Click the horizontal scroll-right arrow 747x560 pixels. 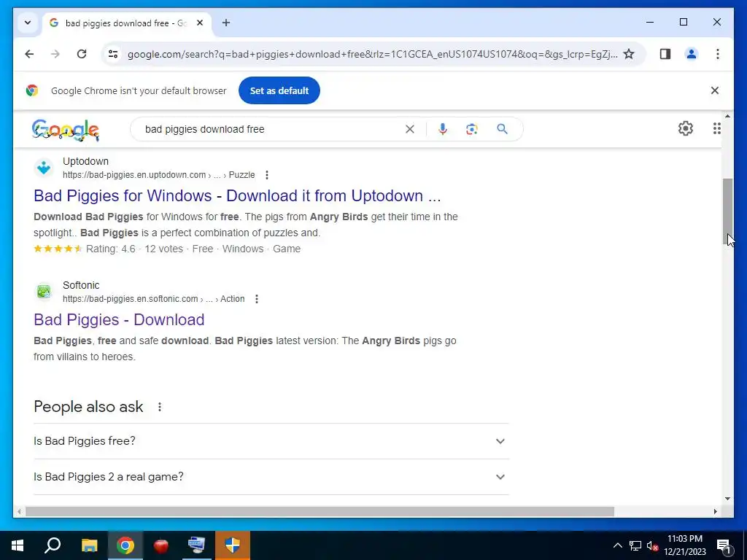coord(715,511)
